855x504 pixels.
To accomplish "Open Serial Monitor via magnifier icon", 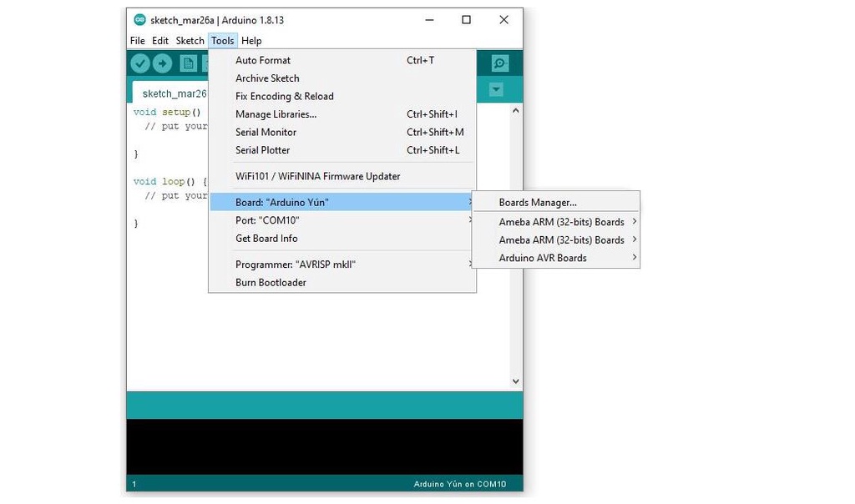I will pos(499,63).
